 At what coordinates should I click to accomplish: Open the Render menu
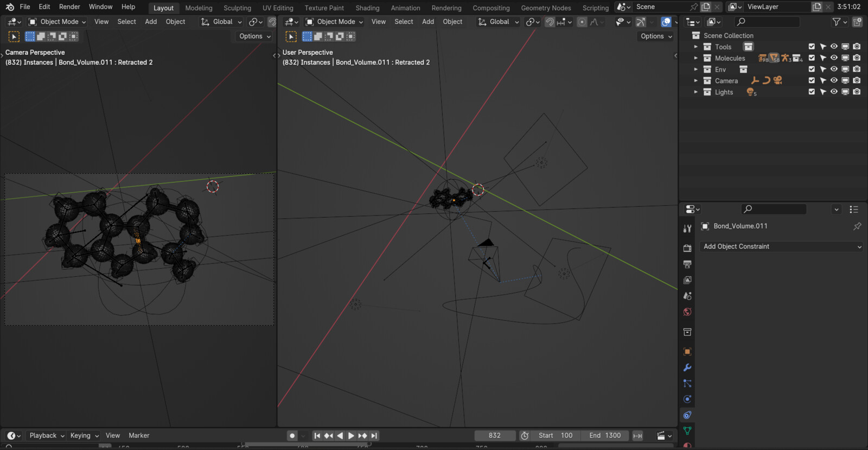pyautogui.click(x=69, y=7)
